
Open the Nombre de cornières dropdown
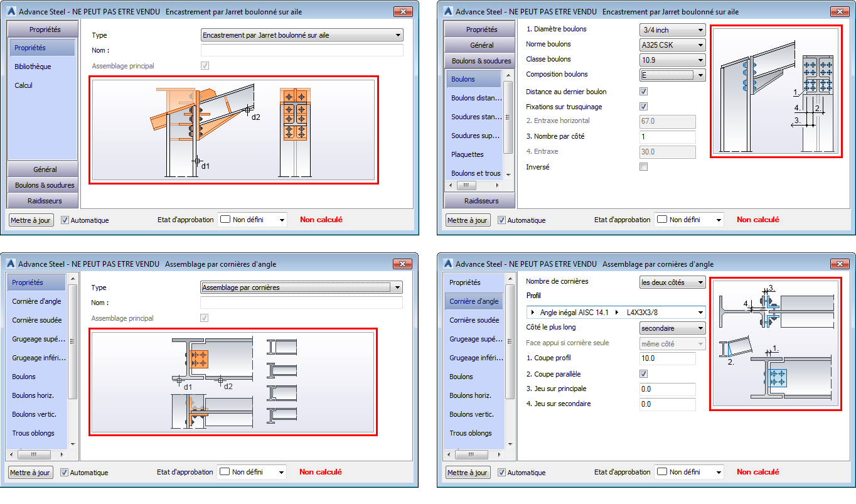672,282
